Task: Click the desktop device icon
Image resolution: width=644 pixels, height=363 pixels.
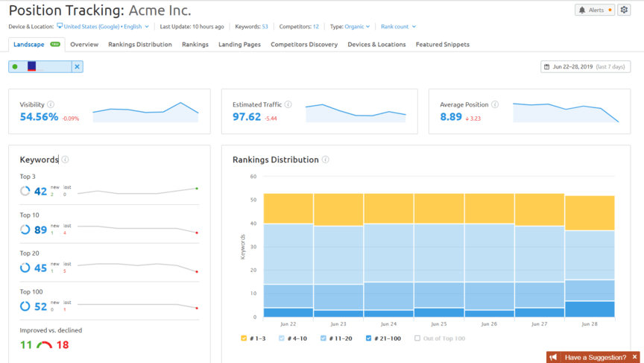Action: coord(60,26)
